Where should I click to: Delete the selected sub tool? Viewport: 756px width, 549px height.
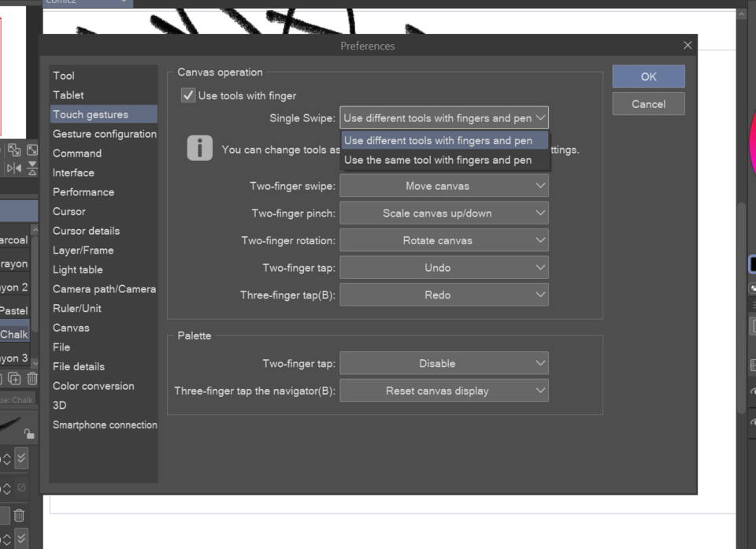[31, 377]
